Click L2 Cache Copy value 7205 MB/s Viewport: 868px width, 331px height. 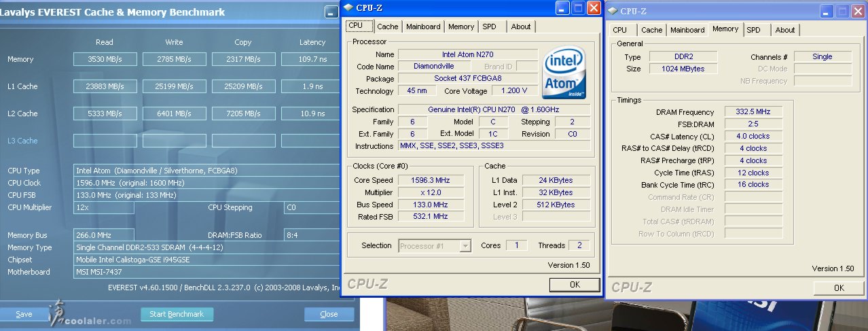pyautogui.click(x=243, y=114)
